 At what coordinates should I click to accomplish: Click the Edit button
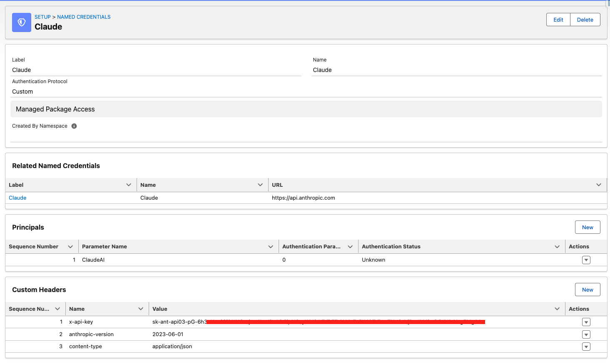tap(558, 20)
